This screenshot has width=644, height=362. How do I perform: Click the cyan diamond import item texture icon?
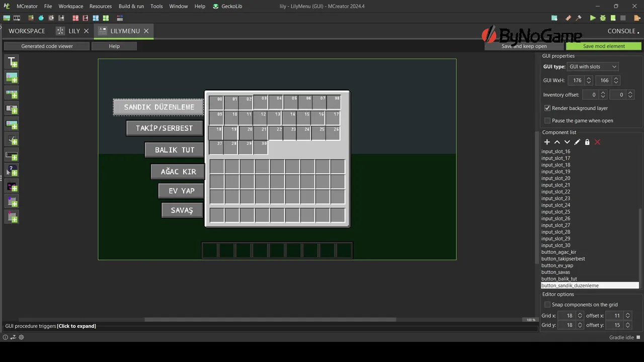[41, 18]
